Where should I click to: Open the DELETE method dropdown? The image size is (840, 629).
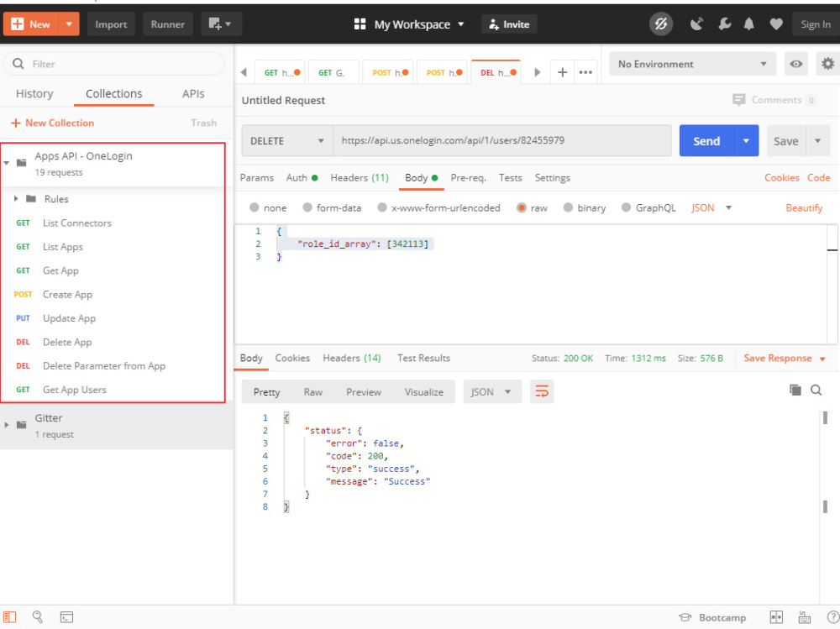pyautogui.click(x=287, y=141)
